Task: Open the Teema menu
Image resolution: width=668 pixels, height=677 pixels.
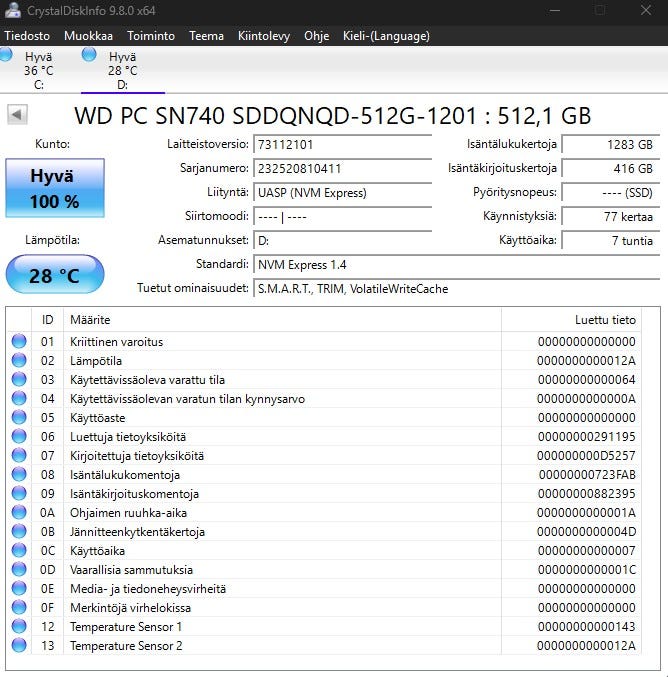Action: (x=206, y=36)
